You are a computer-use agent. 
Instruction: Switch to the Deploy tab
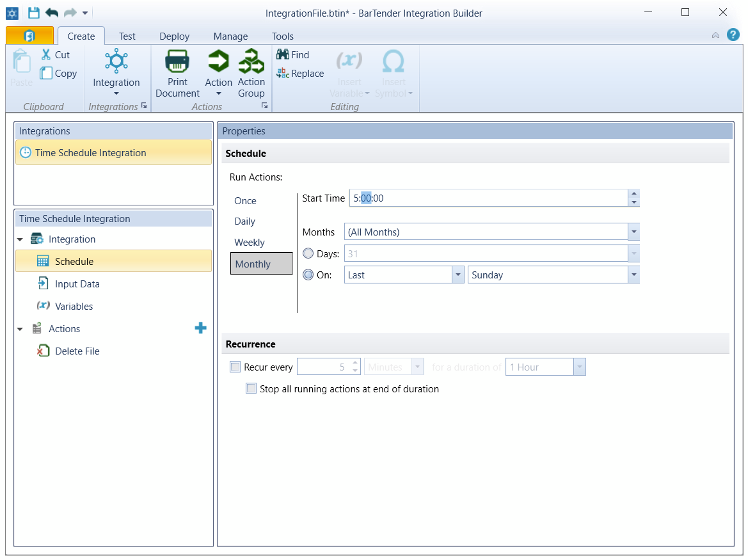tap(174, 36)
